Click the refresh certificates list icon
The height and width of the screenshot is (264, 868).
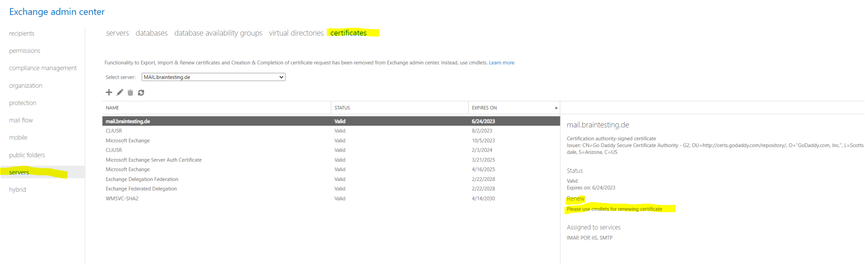point(141,92)
